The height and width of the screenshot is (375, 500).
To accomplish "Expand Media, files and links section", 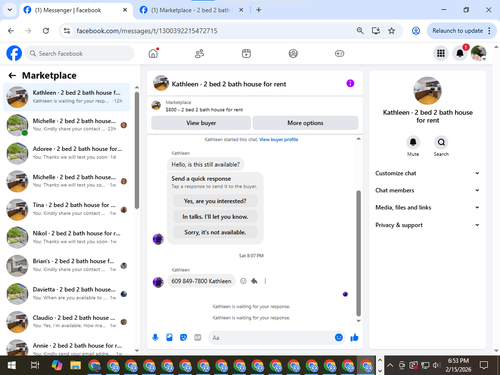I will click(427, 208).
